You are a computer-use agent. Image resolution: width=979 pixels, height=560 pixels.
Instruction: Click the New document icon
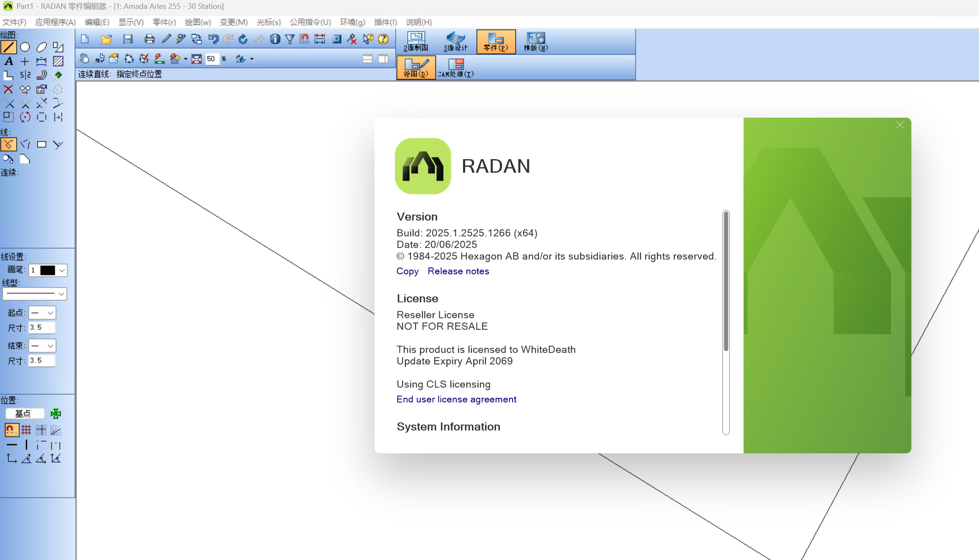[x=85, y=39]
